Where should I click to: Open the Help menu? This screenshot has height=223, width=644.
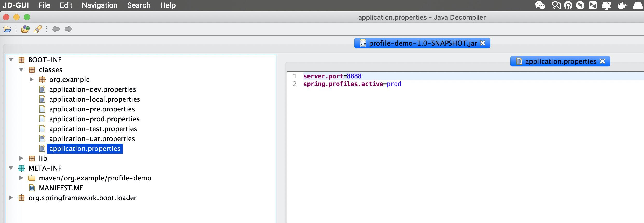coord(168,5)
